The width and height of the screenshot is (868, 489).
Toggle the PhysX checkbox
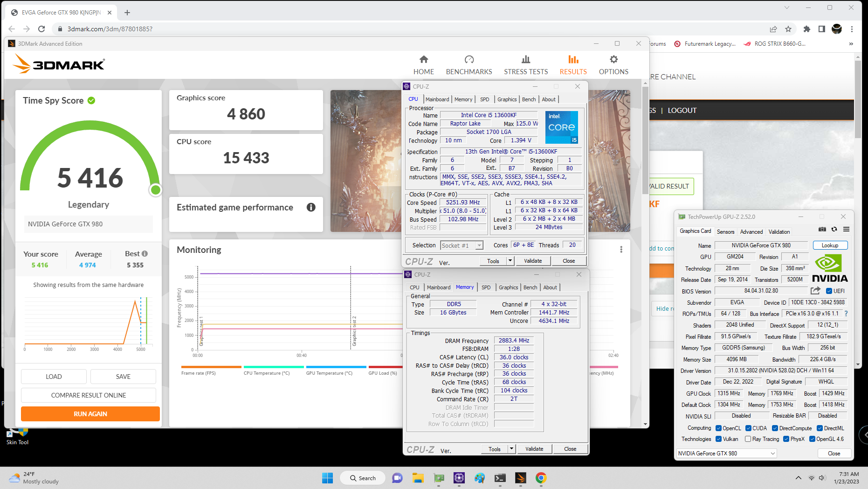[786, 439]
